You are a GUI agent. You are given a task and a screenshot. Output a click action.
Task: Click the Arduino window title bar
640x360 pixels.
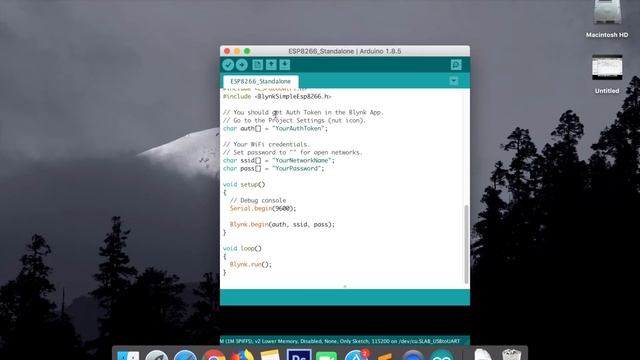(345, 51)
